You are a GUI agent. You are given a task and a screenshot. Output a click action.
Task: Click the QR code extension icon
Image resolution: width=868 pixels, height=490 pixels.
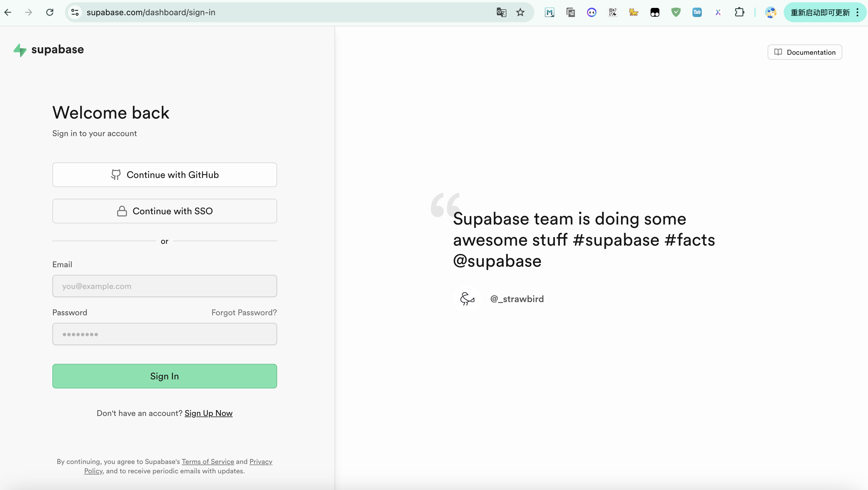point(613,13)
